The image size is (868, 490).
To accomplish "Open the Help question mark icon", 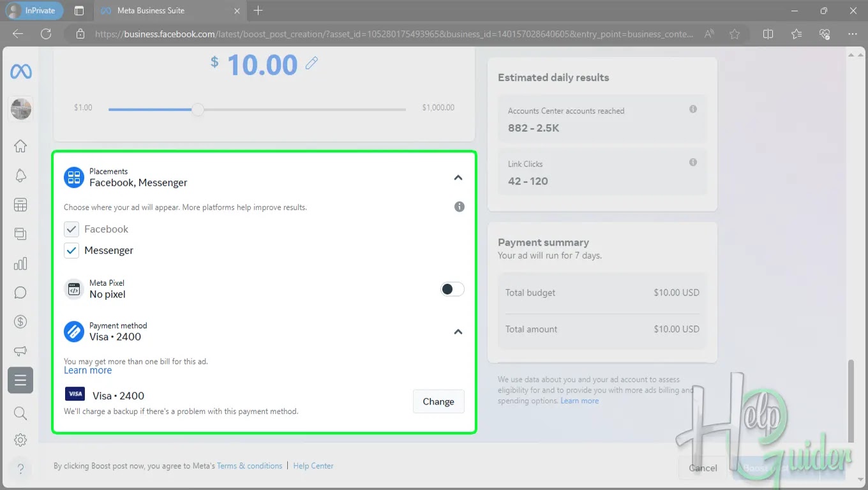I will [x=20, y=469].
